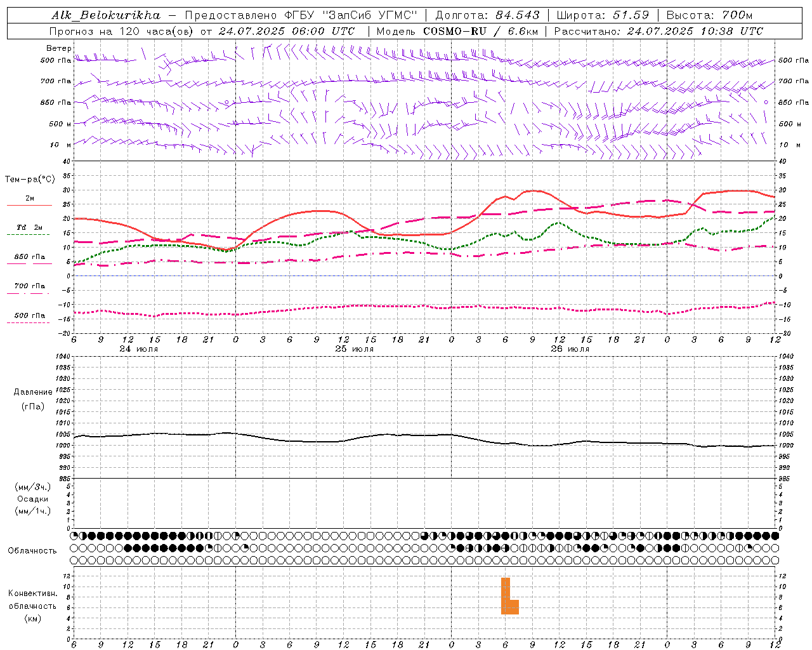812x650 pixels.
Task: Click the 500 м wind level label on left axis
Action: tap(60, 124)
